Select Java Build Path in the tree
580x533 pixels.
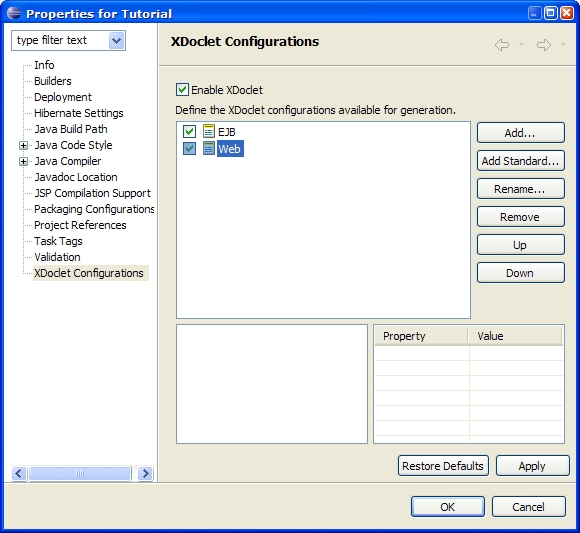click(71, 129)
